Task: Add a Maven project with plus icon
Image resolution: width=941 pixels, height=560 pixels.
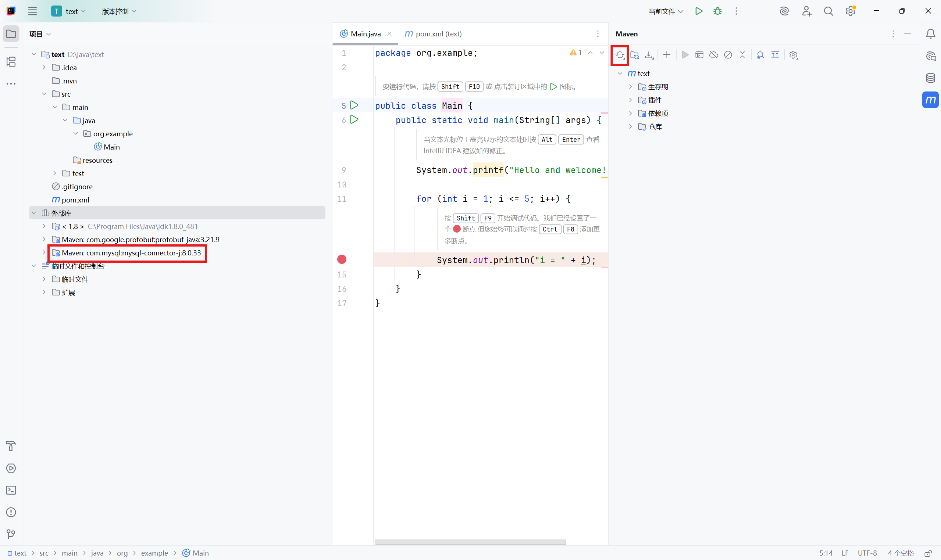Action: point(667,55)
